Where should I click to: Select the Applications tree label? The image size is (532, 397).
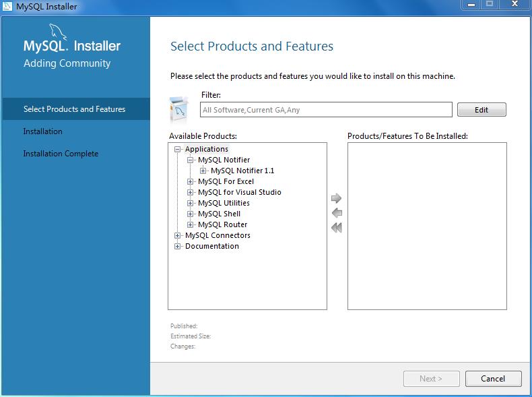207,149
